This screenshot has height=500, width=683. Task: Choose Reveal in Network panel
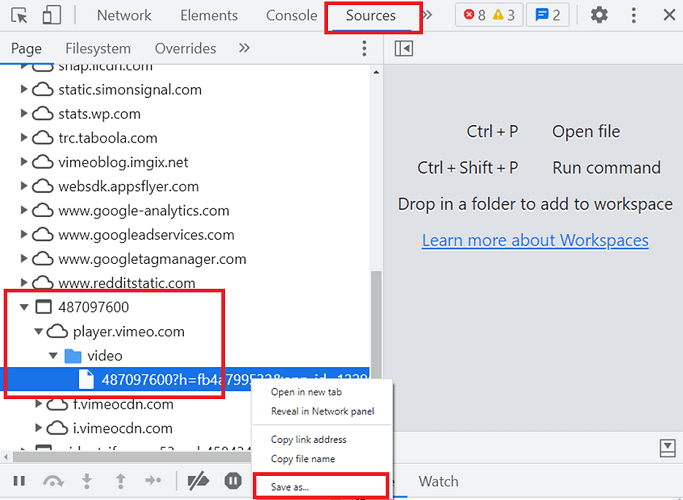[x=322, y=411]
